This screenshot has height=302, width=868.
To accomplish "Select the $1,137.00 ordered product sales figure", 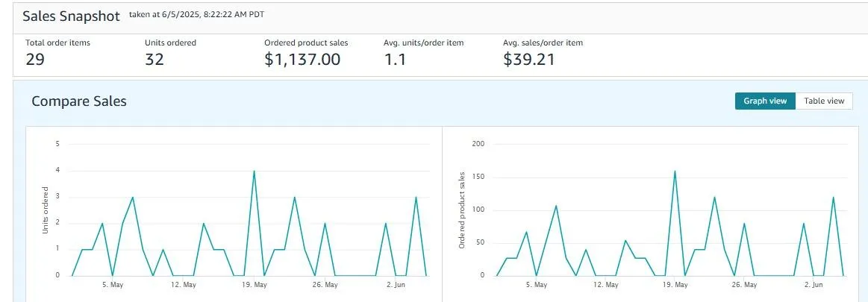I will (x=302, y=59).
